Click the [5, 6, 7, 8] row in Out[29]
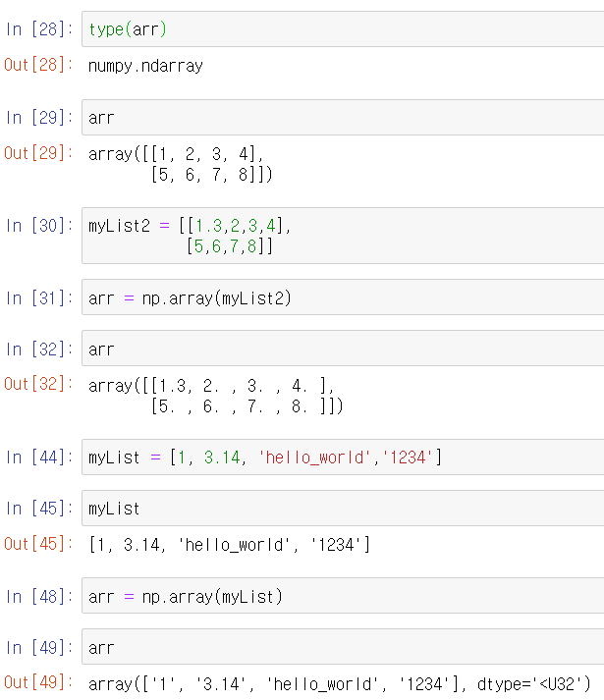 [x=207, y=174]
